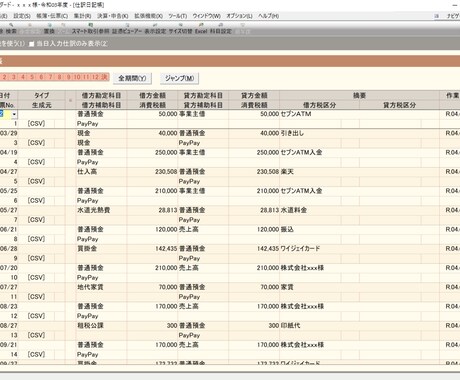
Task: Click the 貸方勘定科目 column header
Action: [203, 95]
